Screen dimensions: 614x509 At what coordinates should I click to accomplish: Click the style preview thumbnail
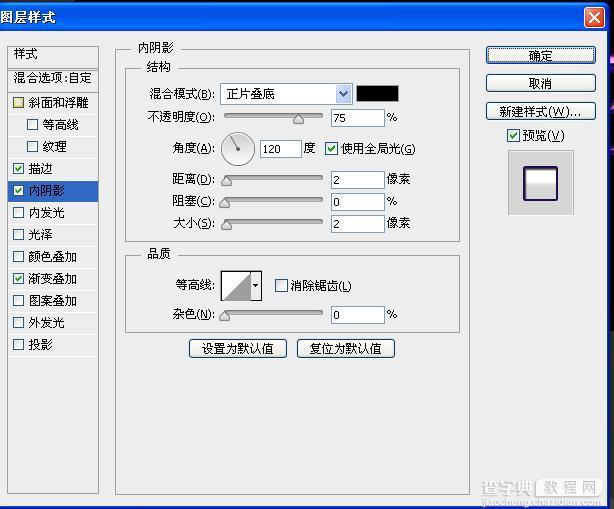(x=541, y=183)
